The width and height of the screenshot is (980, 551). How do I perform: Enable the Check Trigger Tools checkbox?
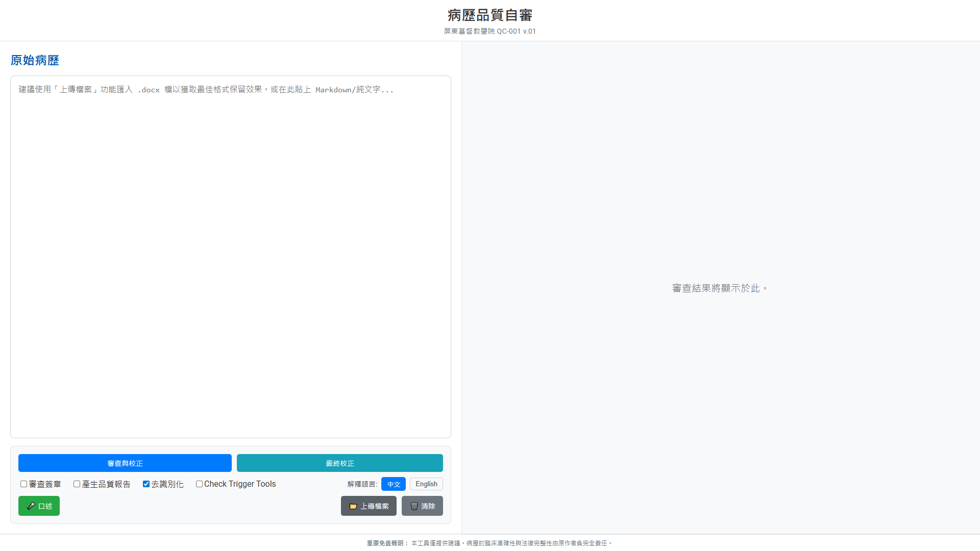click(x=199, y=484)
